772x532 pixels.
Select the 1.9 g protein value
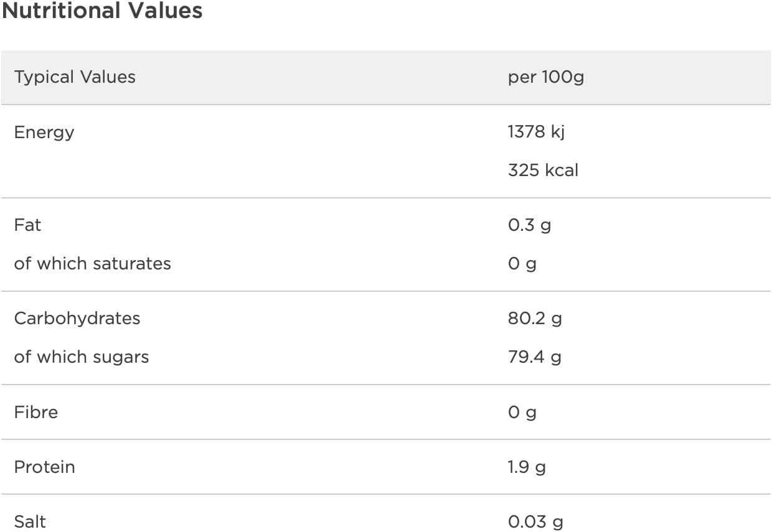coord(527,467)
